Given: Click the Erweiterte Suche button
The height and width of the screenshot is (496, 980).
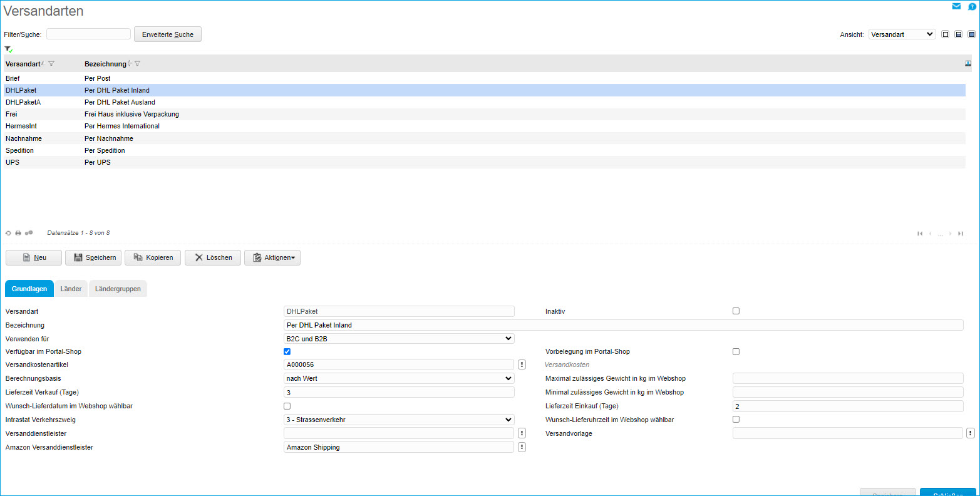Looking at the screenshot, I should [x=167, y=34].
